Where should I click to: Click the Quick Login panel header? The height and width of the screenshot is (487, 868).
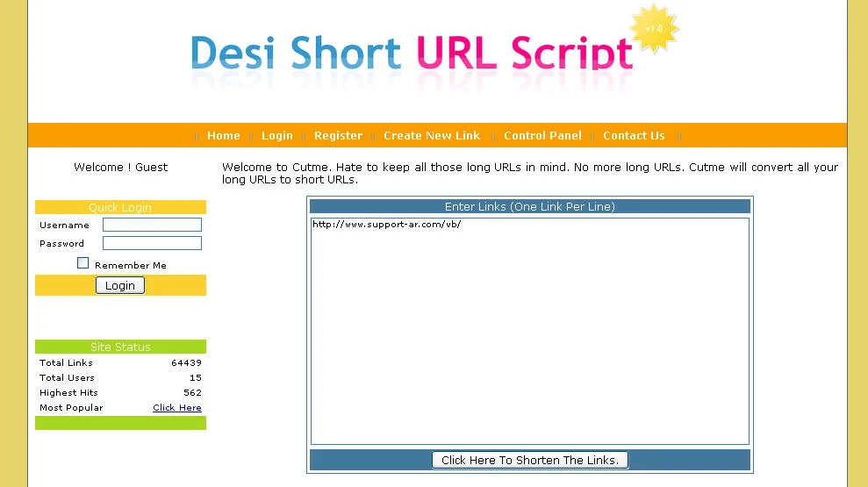coord(120,208)
